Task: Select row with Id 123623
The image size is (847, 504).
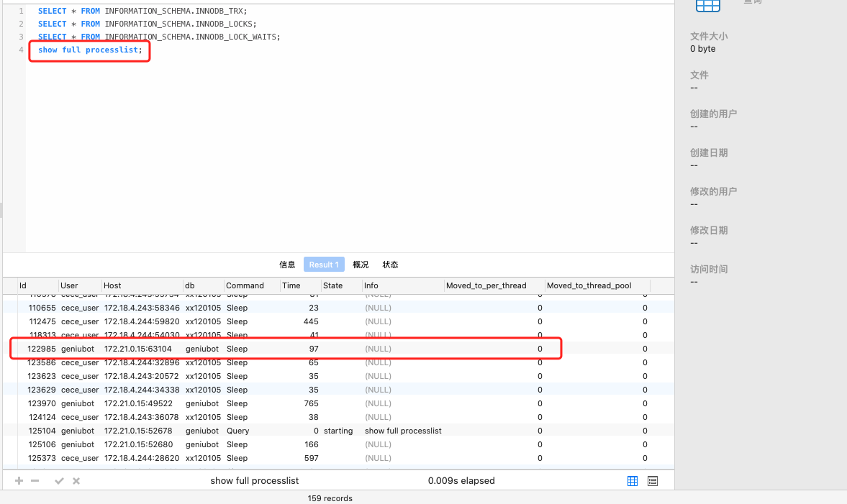Action: coord(338,376)
